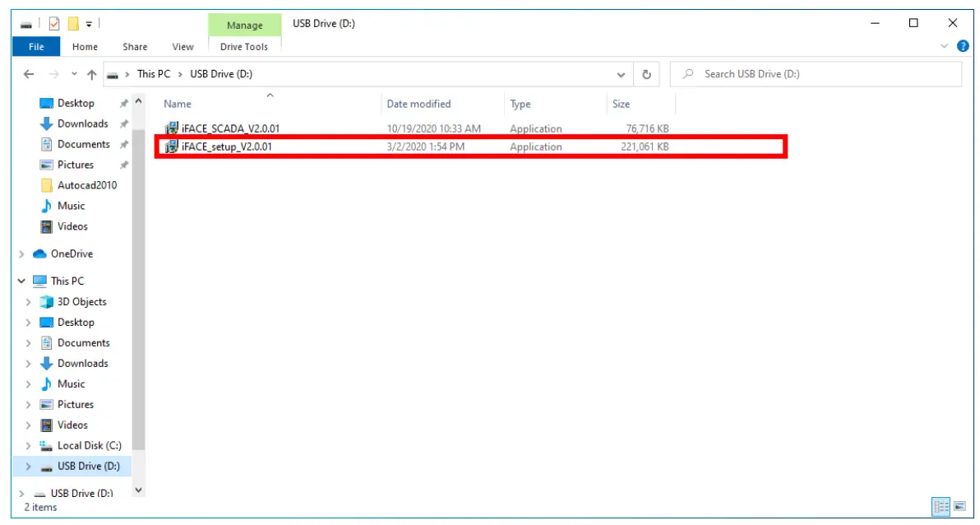Open pinned Desktop in Quick access

(76, 103)
